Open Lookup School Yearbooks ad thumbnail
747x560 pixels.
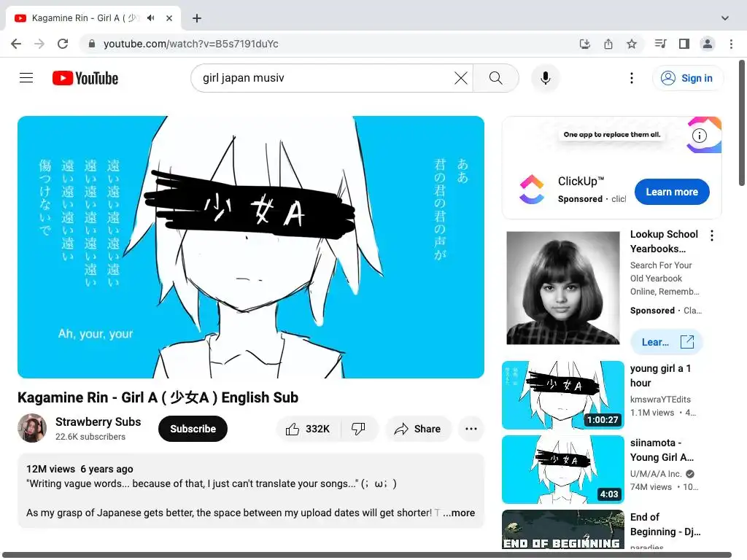click(563, 287)
